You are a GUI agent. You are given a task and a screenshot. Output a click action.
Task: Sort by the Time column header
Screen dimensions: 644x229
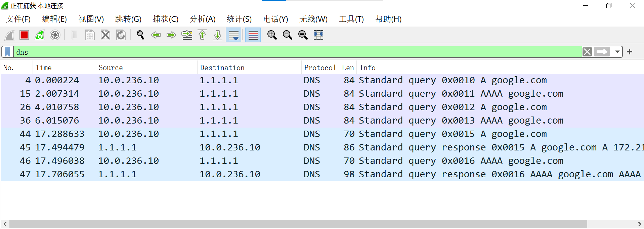(x=64, y=67)
